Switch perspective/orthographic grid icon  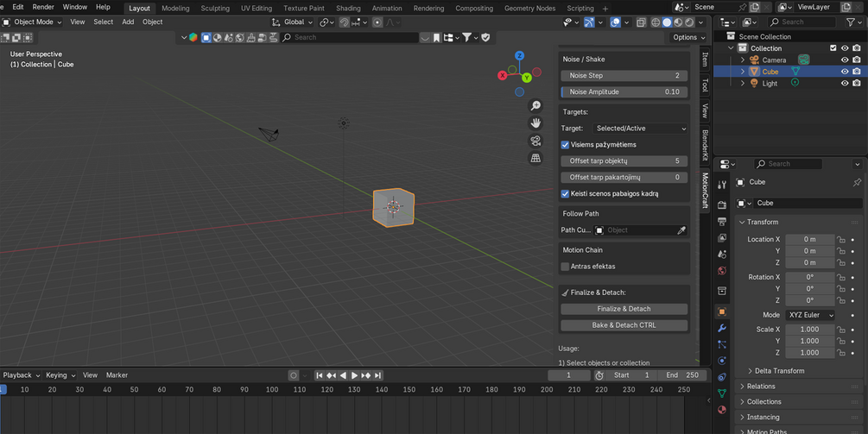click(535, 158)
